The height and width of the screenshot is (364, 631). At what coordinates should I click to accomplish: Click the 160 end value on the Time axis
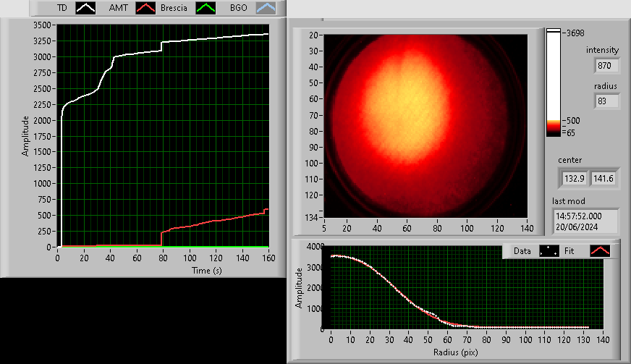click(268, 258)
